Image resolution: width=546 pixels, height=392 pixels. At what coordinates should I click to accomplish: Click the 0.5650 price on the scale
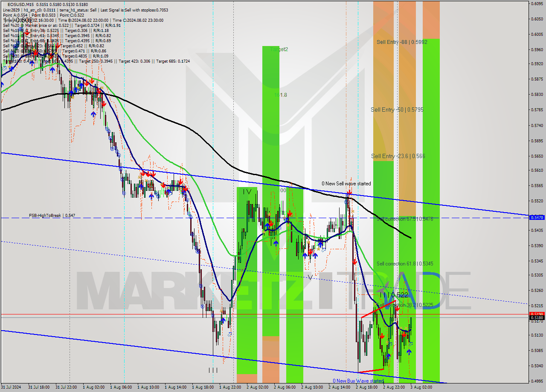click(537, 156)
